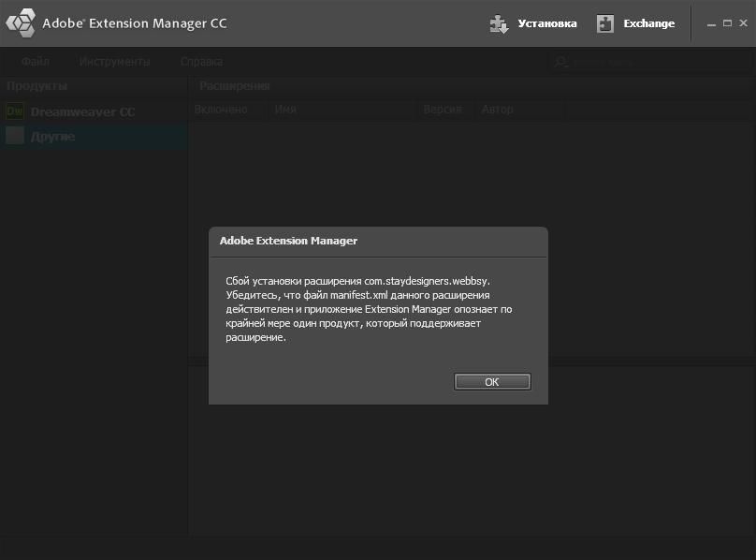Click the error message text about manifest.xml
Screen dimensions: 756x560
[369, 309]
